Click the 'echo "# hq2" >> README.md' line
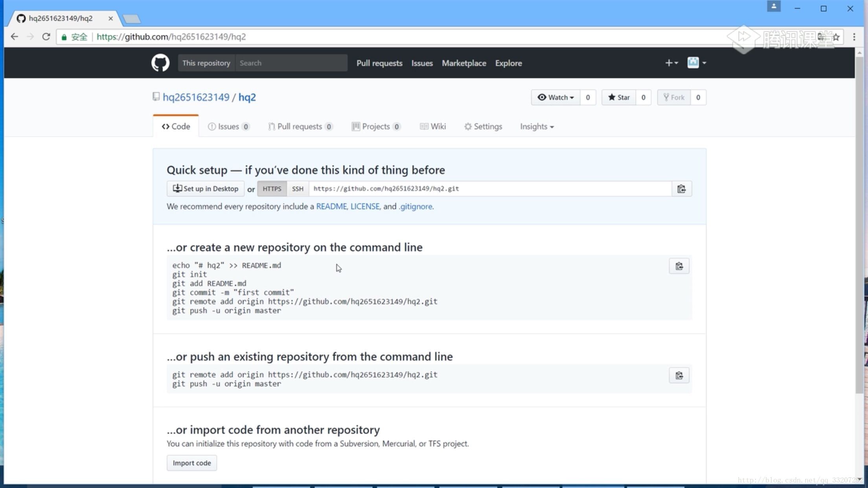The width and height of the screenshot is (868, 488). pyautogui.click(x=227, y=266)
